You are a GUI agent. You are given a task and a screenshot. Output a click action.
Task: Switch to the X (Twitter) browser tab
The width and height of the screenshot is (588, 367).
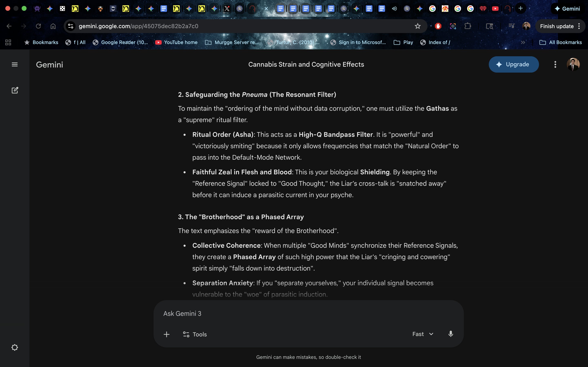click(227, 9)
